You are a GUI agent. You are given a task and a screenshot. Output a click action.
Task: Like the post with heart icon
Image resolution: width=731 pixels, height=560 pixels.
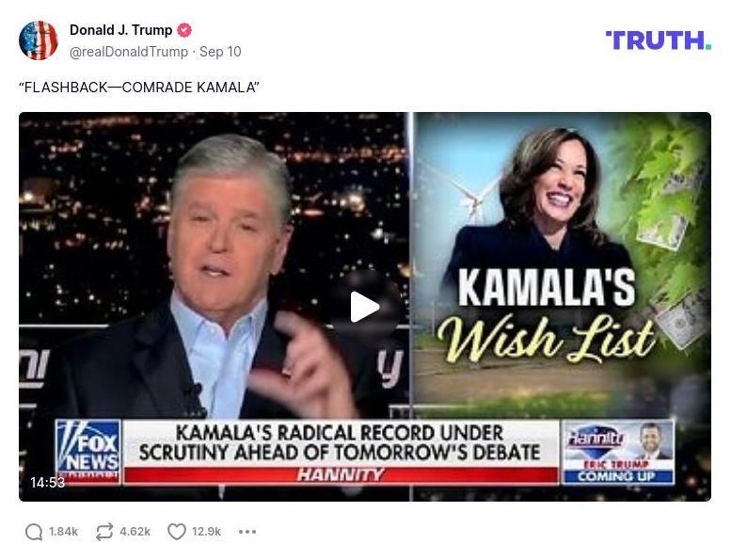177,532
